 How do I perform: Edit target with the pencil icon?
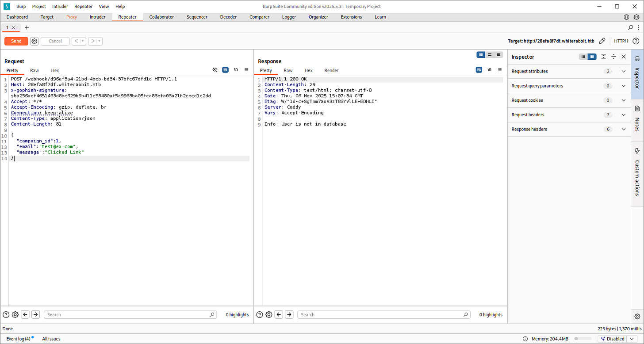tap(602, 41)
